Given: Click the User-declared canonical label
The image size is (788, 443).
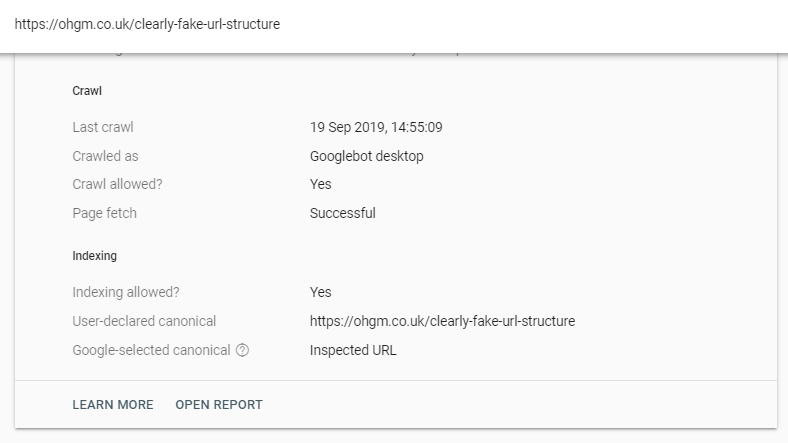Looking at the screenshot, I should [x=144, y=321].
